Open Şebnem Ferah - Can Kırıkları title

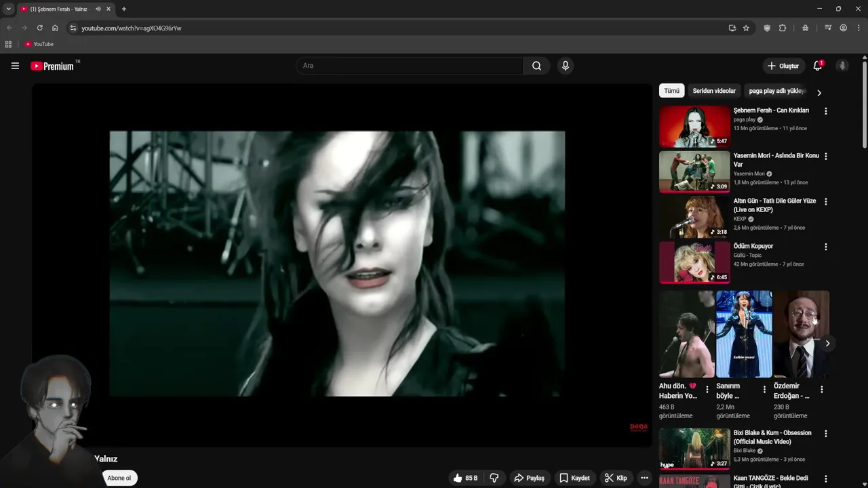[x=771, y=110]
